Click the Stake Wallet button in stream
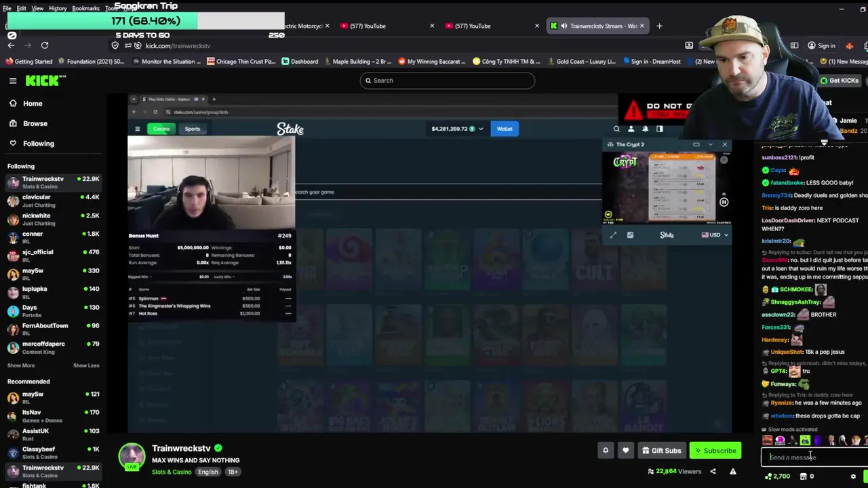The height and width of the screenshot is (488, 868). coord(505,129)
